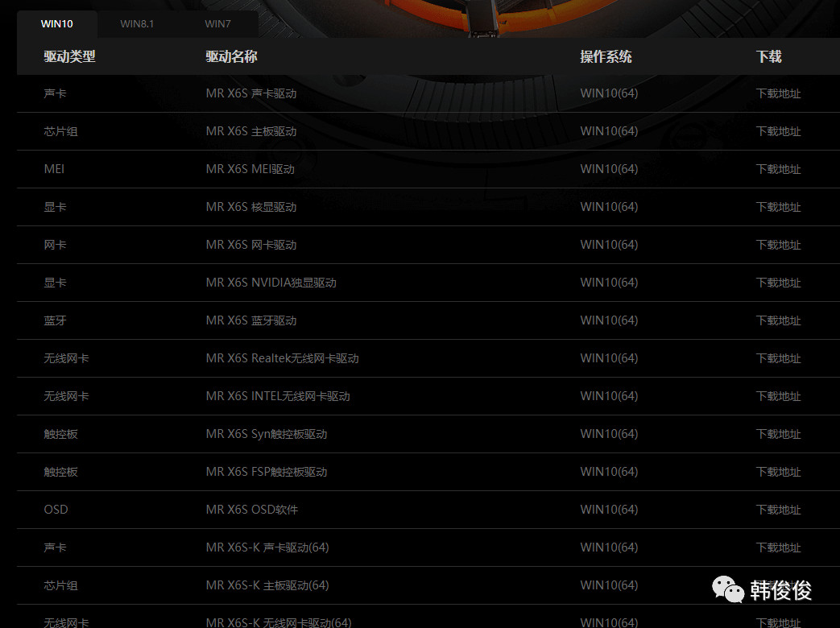The height and width of the screenshot is (628, 840).
Task: Select driver name MR X6S 蓝牙驱动
Action: [x=251, y=320]
